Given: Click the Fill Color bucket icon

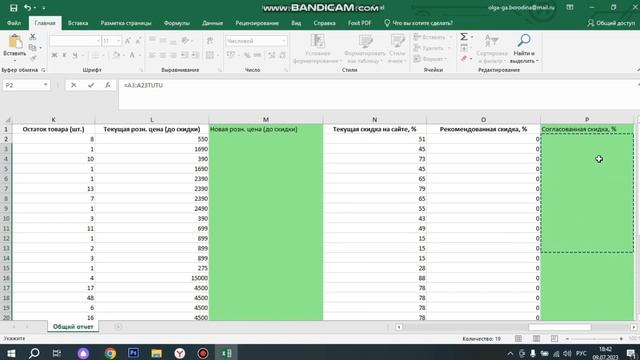Looking at the screenshot, I should [x=116, y=55].
